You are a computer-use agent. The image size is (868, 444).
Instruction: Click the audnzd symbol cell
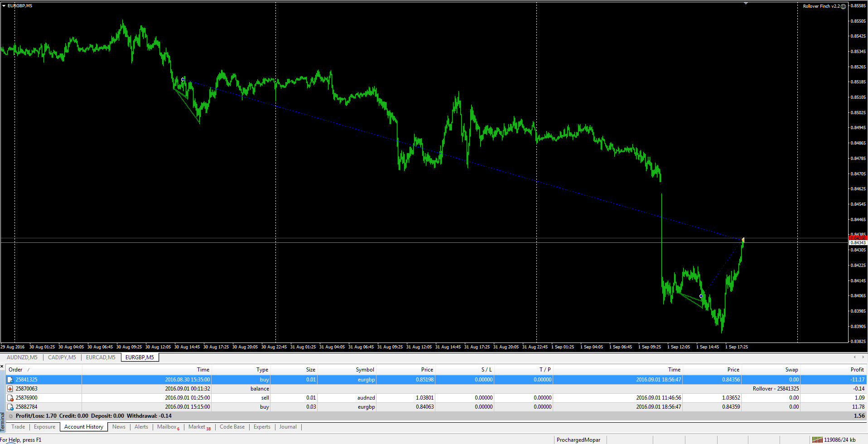366,398
